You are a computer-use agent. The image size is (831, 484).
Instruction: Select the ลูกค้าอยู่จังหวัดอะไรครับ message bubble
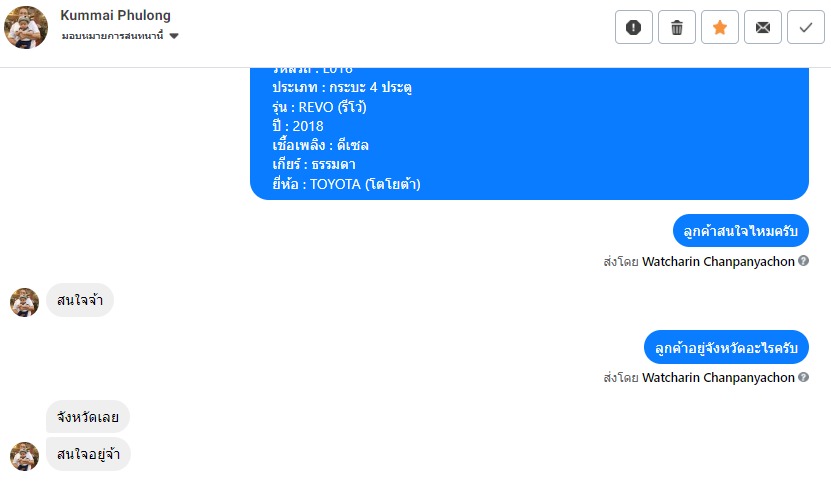pyautogui.click(x=726, y=347)
